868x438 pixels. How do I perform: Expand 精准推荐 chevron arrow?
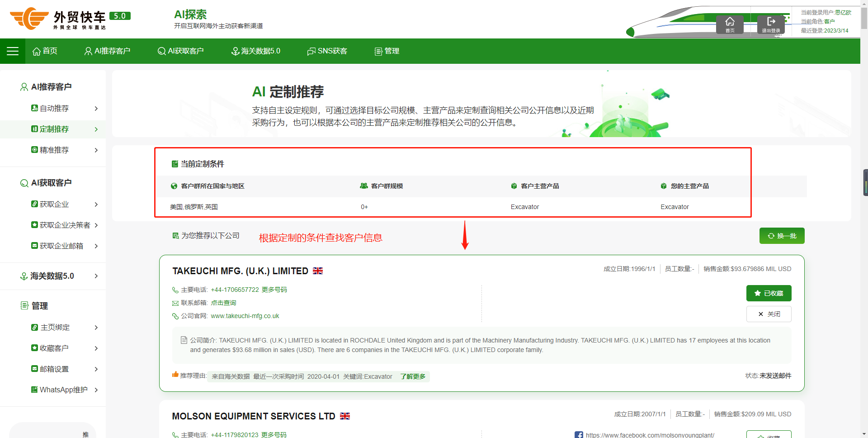96,150
